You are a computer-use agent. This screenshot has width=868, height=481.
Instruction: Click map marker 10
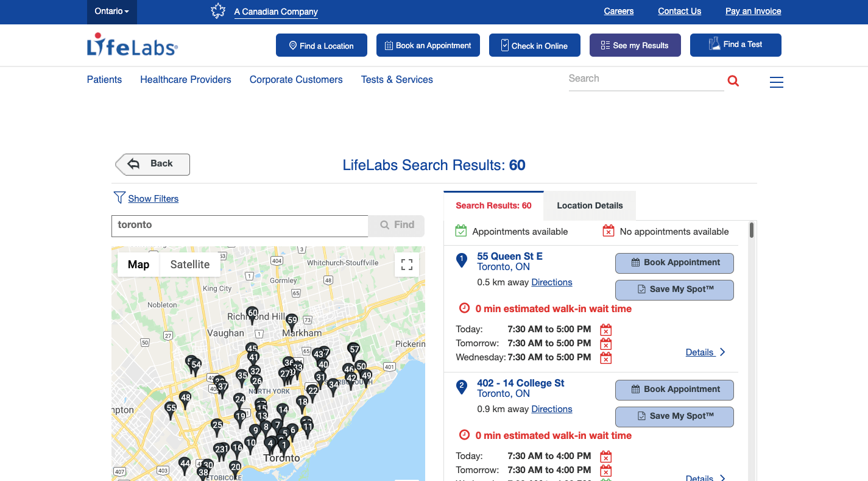[x=250, y=444]
